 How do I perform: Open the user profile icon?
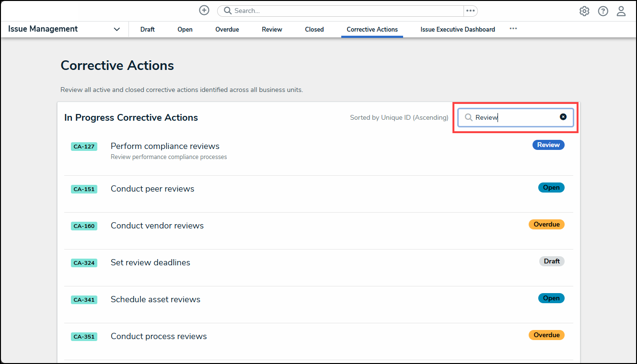click(621, 11)
